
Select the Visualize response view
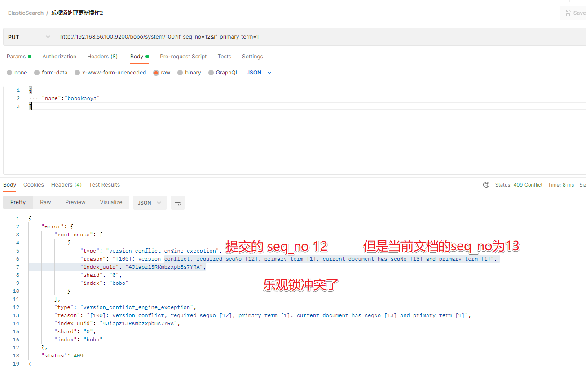click(111, 202)
